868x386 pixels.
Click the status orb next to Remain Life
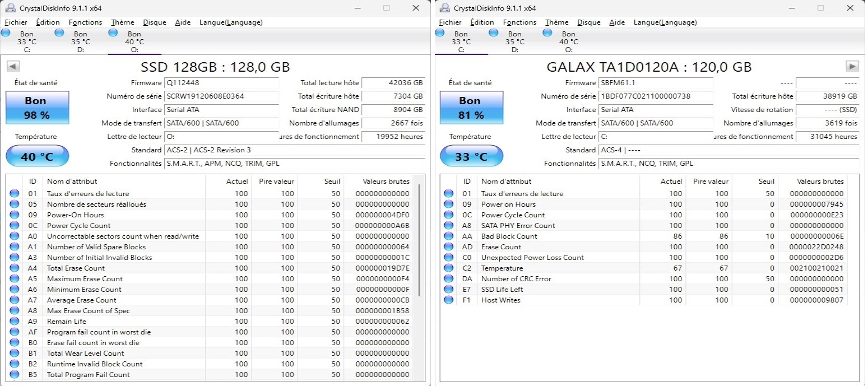click(14, 322)
